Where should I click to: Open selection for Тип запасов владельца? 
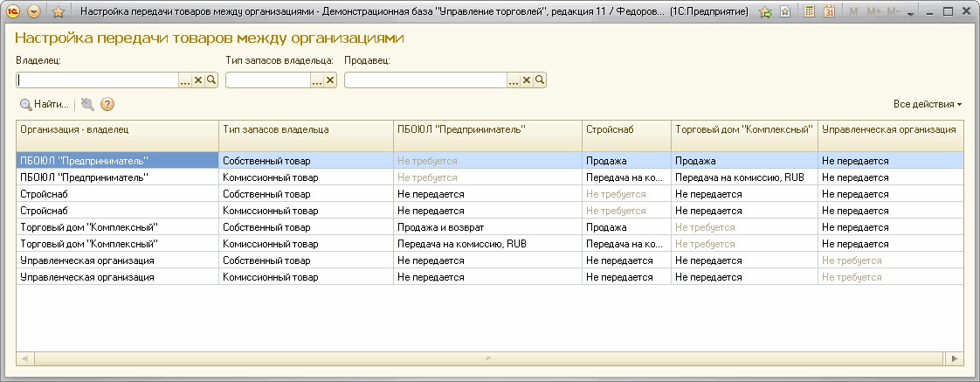[x=317, y=80]
